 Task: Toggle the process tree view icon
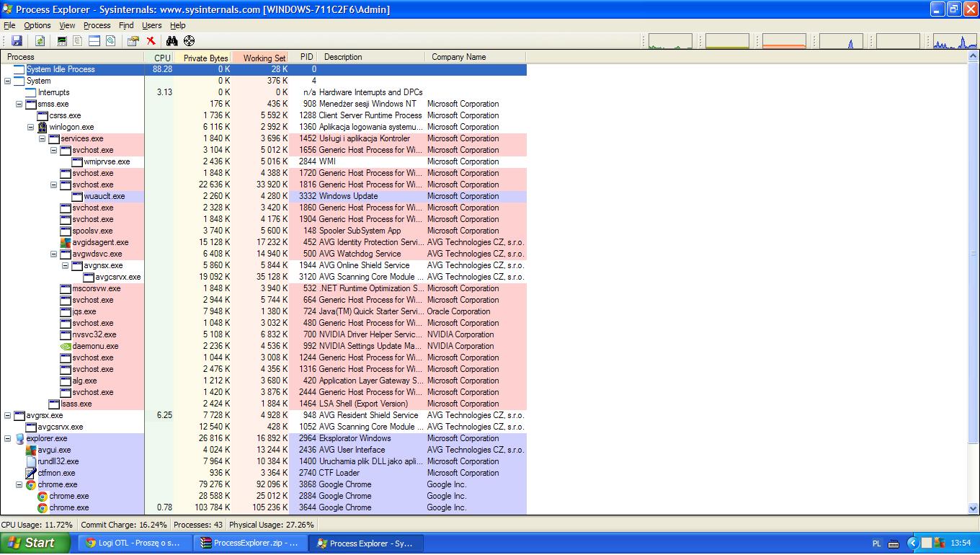click(x=78, y=41)
